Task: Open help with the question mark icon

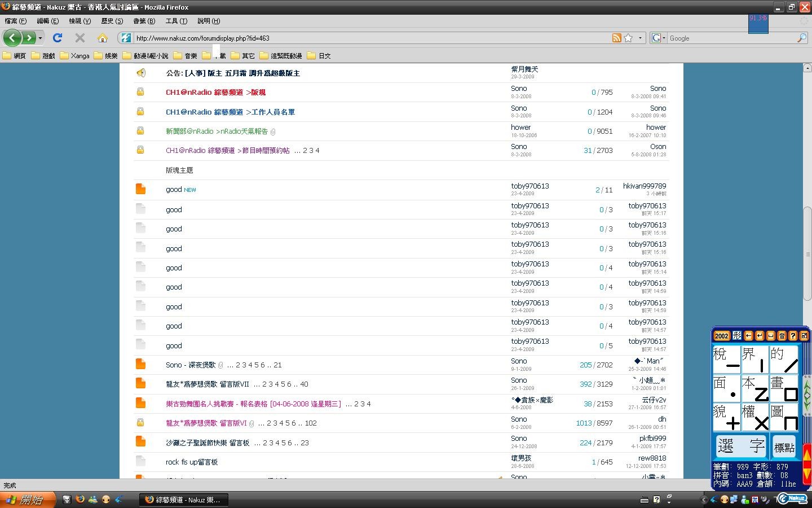Action: [x=793, y=336]
